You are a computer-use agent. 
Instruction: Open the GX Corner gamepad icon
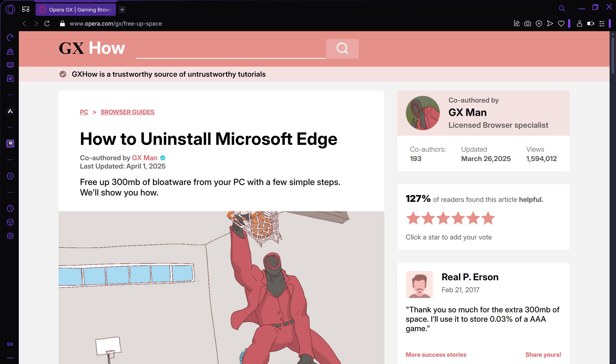click(x=25, y=9)
